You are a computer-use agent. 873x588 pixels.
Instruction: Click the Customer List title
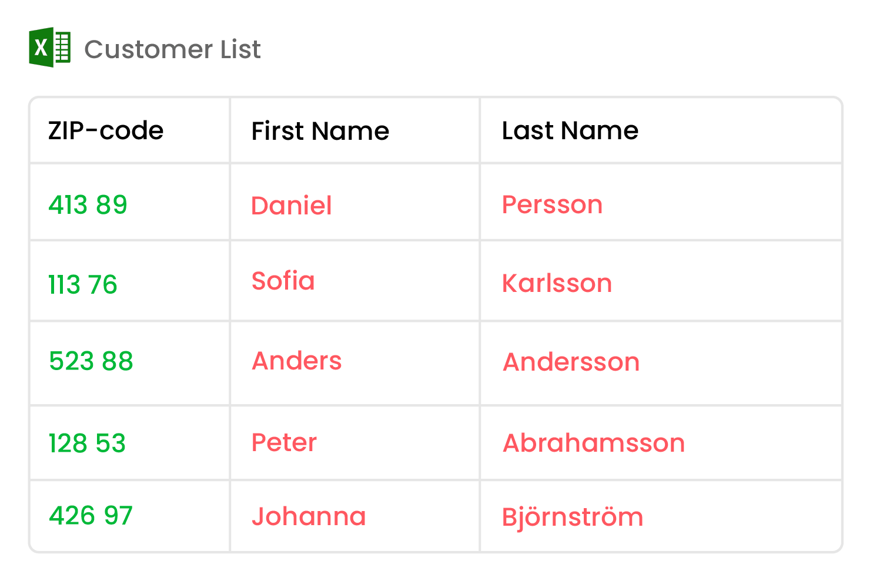click(172, 49)
